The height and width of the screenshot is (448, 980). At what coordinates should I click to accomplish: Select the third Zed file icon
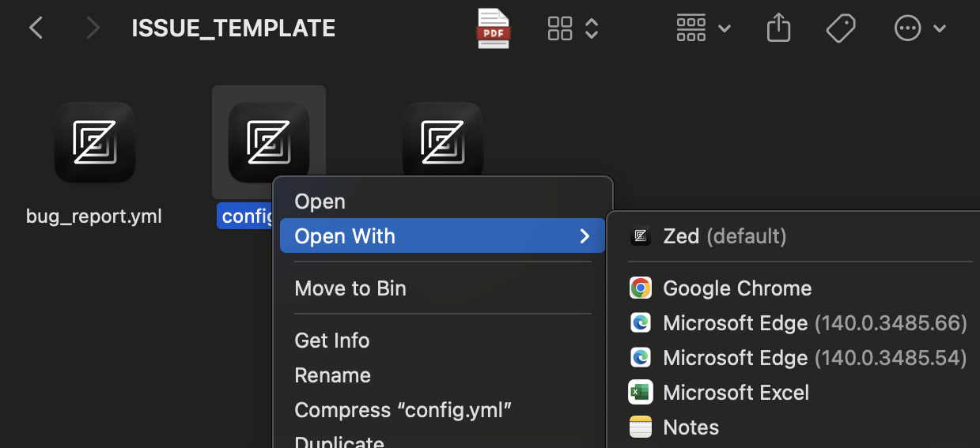(x=442, y=141)
